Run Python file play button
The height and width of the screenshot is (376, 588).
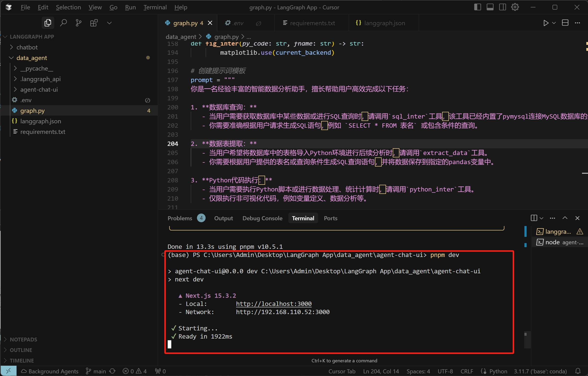coord(546,23)
